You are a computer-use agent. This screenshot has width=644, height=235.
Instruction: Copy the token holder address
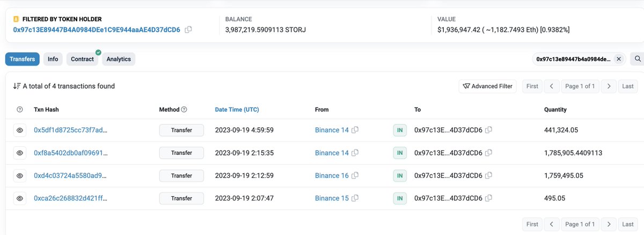pos(188,30)
